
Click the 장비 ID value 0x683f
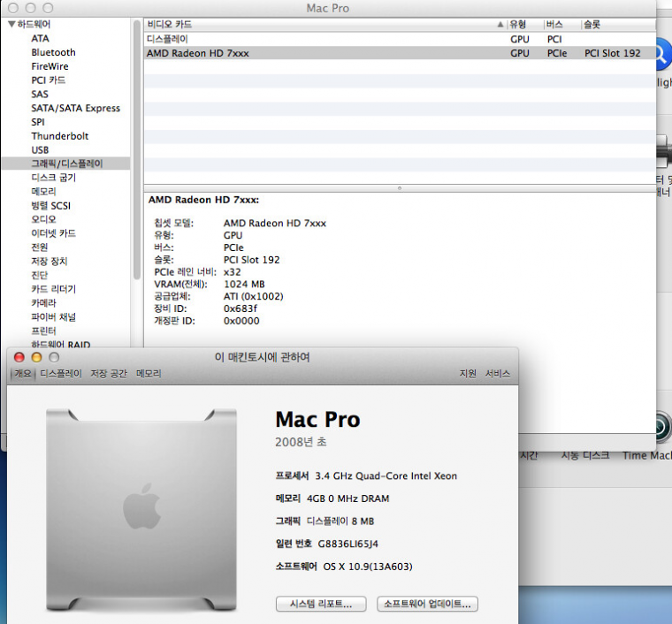point(241,308)
